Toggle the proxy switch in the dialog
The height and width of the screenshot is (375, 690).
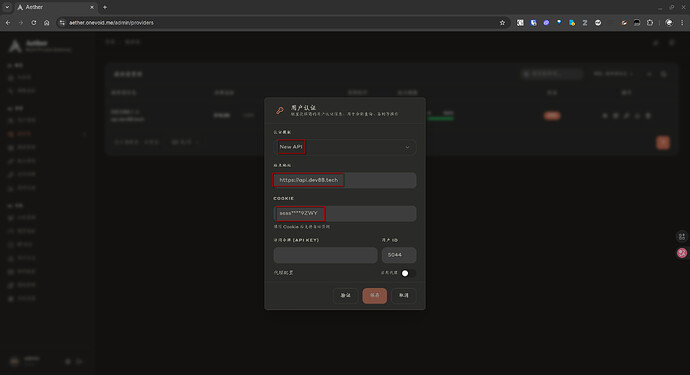tap(408, 273)
